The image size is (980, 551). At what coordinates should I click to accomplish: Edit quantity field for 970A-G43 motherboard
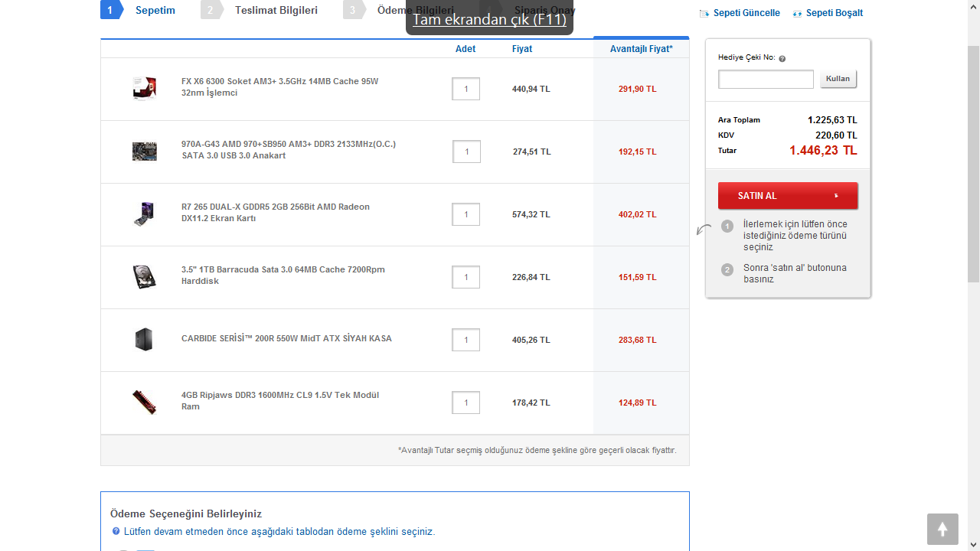[x=466, y=152]
